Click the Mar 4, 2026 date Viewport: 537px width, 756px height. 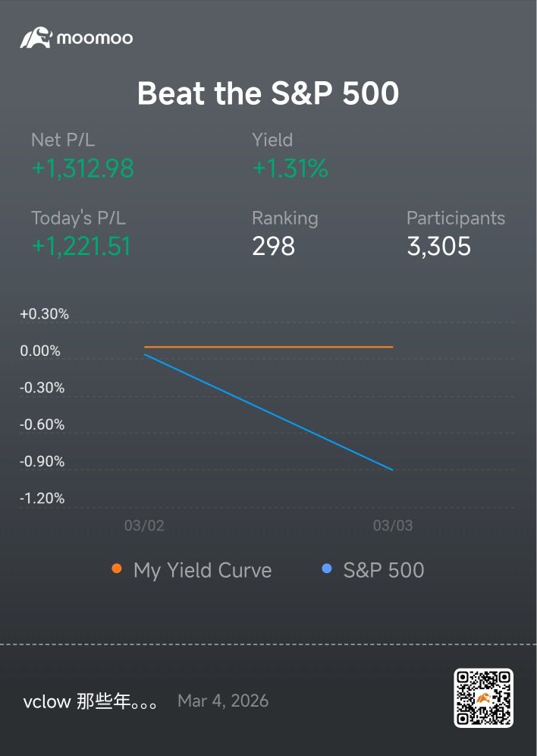(x=223, y=701)
